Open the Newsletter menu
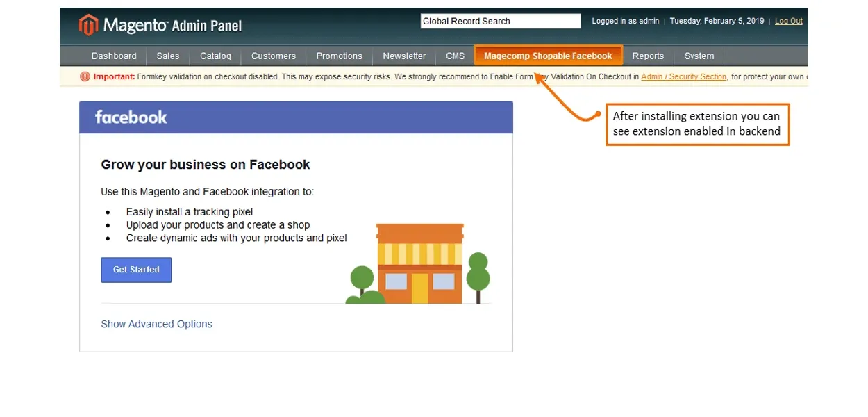The image size is (868, 417). (x=404, y=56)
